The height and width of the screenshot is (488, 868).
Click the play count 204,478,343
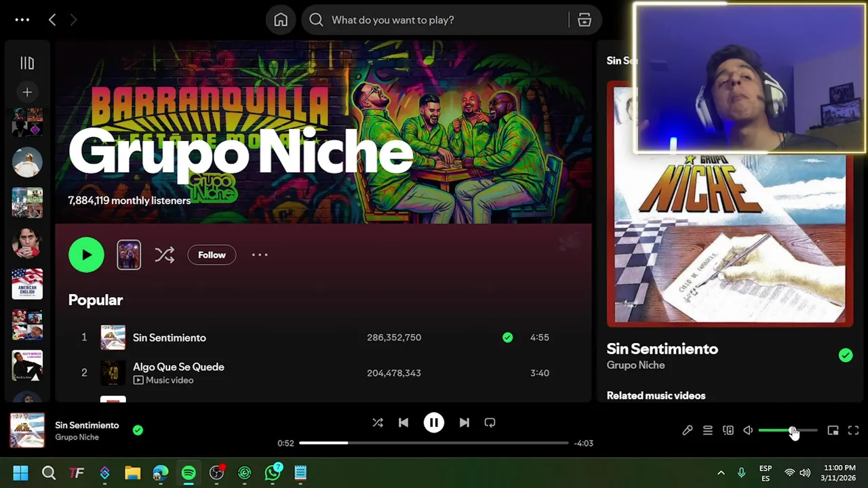394,373
